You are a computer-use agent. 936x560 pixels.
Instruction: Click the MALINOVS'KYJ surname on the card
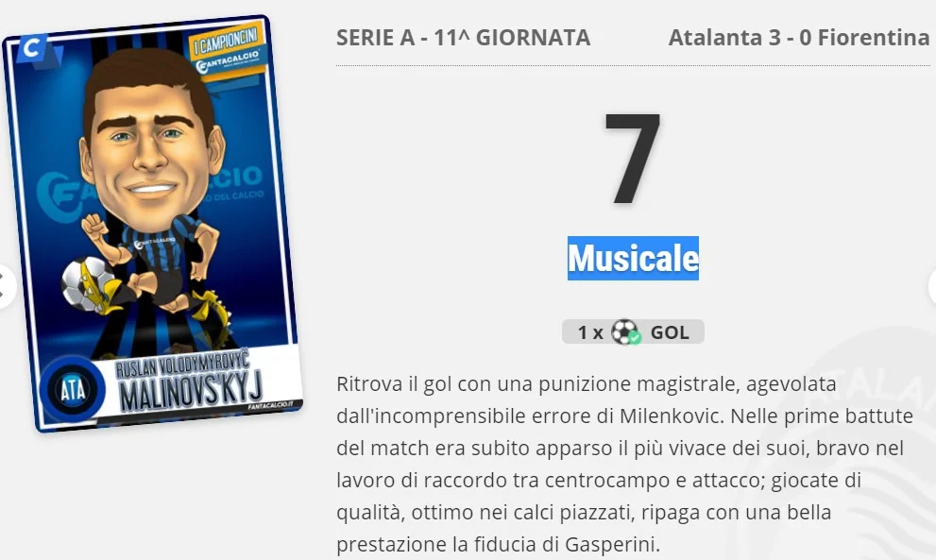191,390
